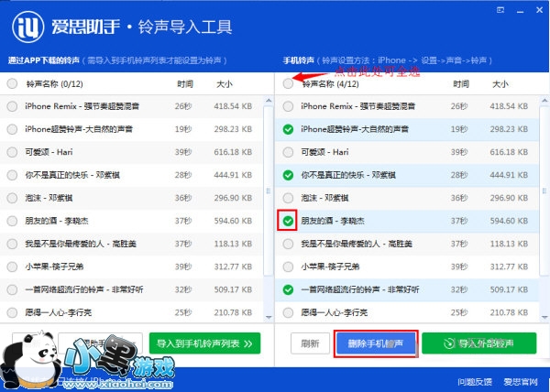
Task: Check 我是不是你最疼爱的人 in phone list
Action: (288, 244)
